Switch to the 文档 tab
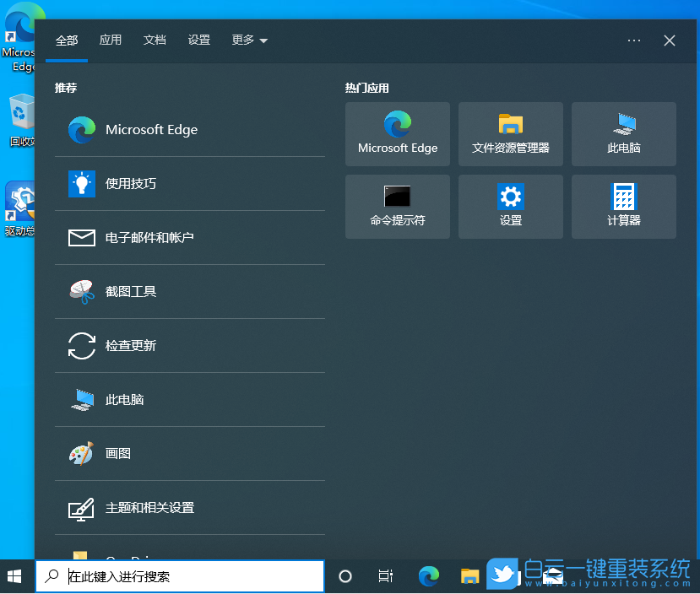The width and height of the screenshot is (700, 594). [x=155, y=40]
